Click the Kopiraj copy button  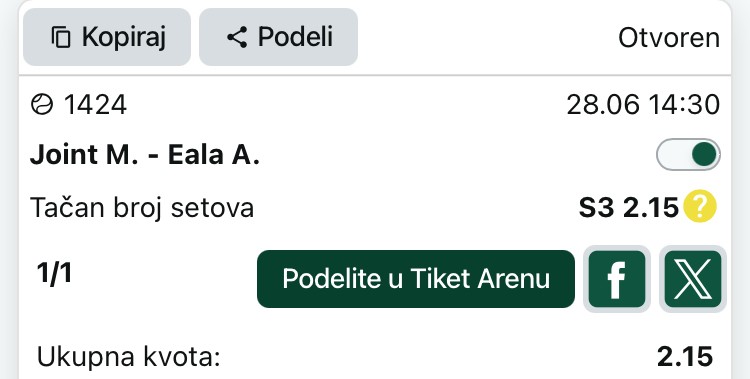(107, 37)
